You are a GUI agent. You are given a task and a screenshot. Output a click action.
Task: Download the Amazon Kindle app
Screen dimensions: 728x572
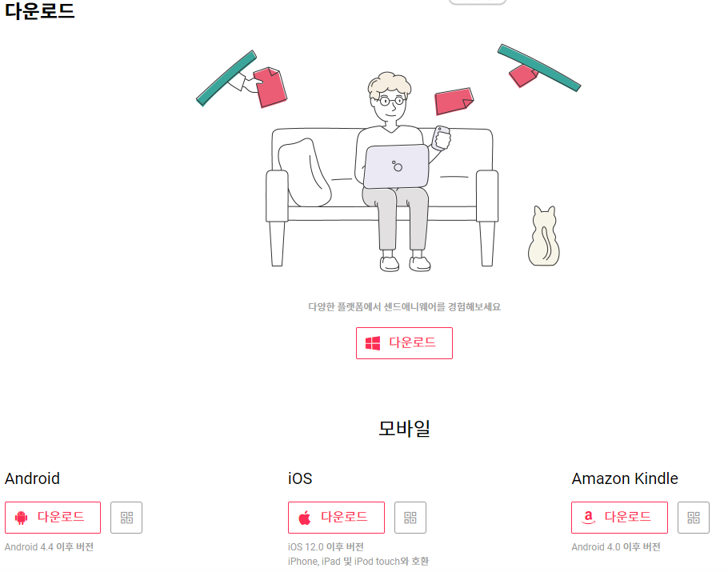tap(619, 518)
